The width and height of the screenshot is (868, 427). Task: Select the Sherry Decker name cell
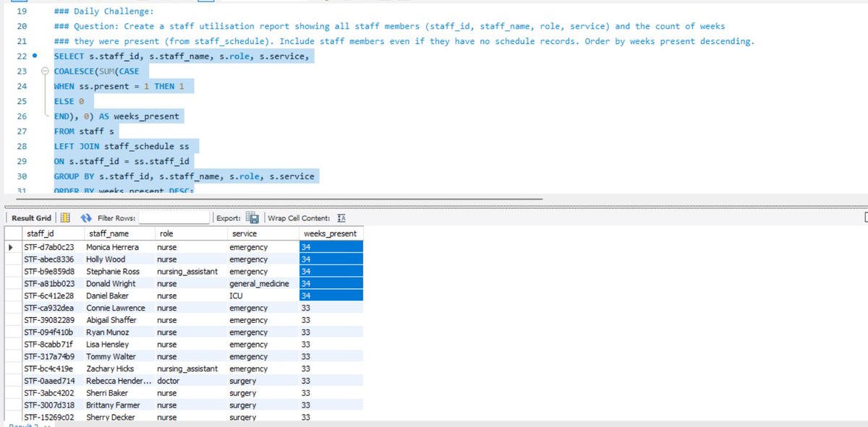(119, 418)
